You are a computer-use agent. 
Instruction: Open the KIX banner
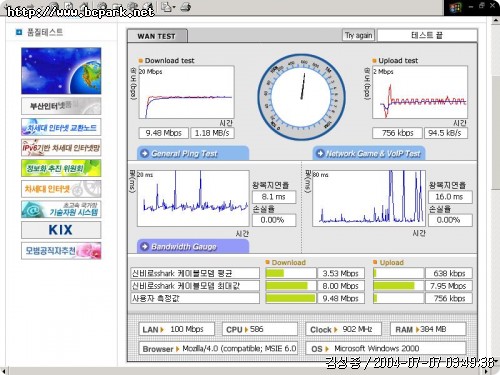[61, 230]
